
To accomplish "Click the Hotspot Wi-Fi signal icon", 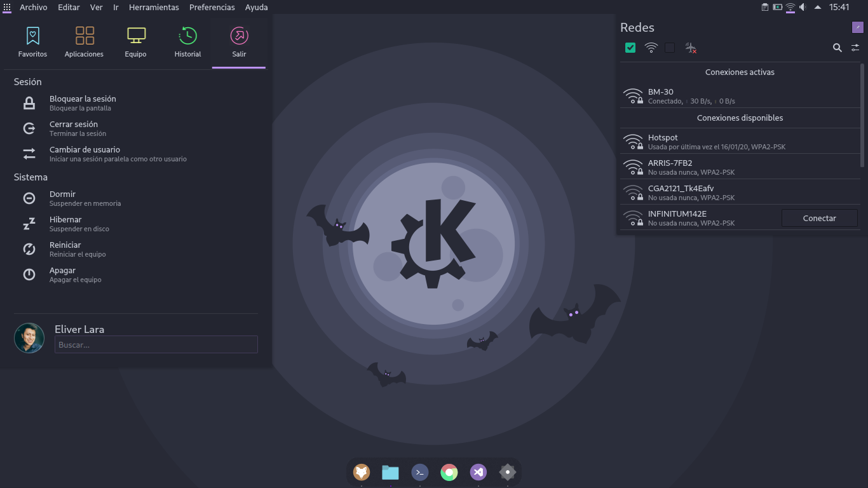I will 634,142.
